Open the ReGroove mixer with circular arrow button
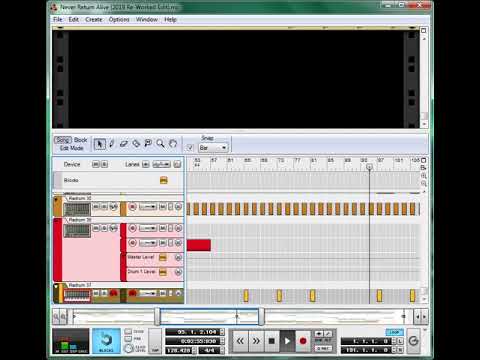This screenshot has height=360, width=480. pyautogui.click(x=413, y=341)
